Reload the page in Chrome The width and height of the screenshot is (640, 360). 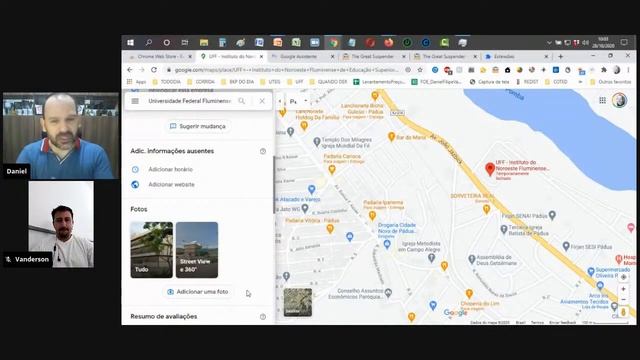[x=154, y=70]
